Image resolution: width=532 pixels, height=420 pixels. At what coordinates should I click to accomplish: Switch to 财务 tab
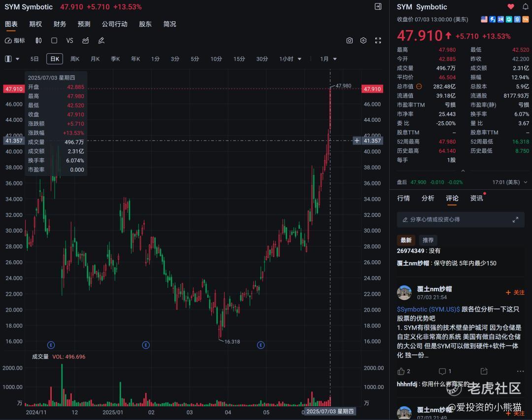pos(60,24)
